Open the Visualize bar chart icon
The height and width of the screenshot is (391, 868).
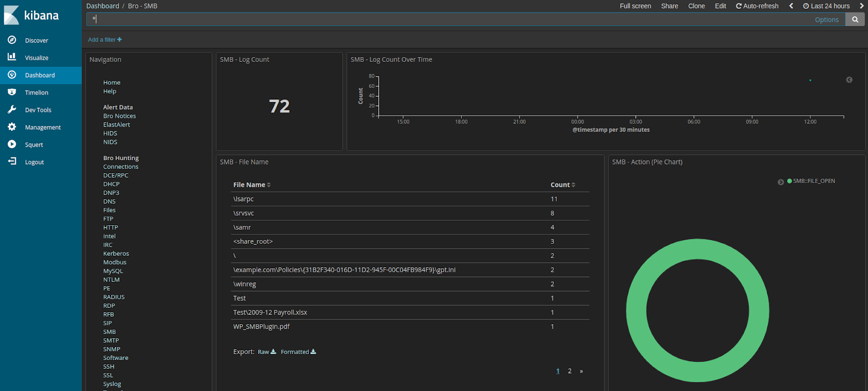12,56
